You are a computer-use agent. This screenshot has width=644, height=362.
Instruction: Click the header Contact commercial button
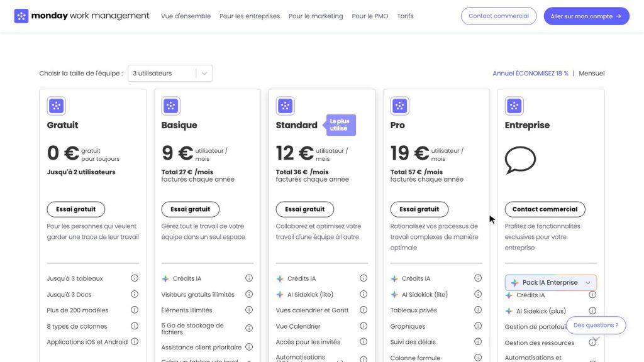[x=499, y=16]
